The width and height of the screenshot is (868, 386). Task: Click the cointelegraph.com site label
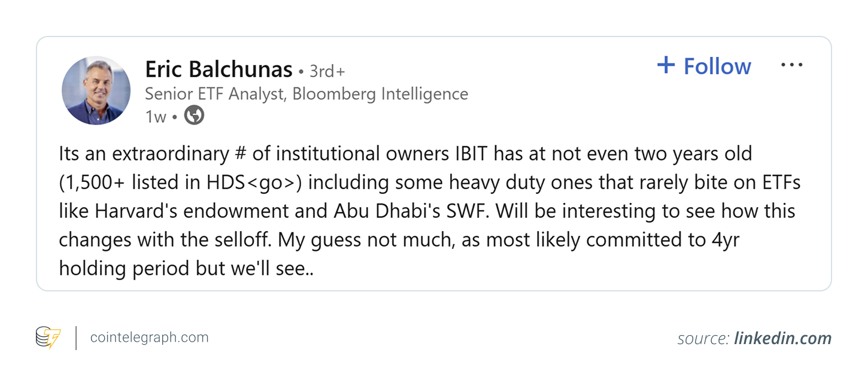[149, 338]
